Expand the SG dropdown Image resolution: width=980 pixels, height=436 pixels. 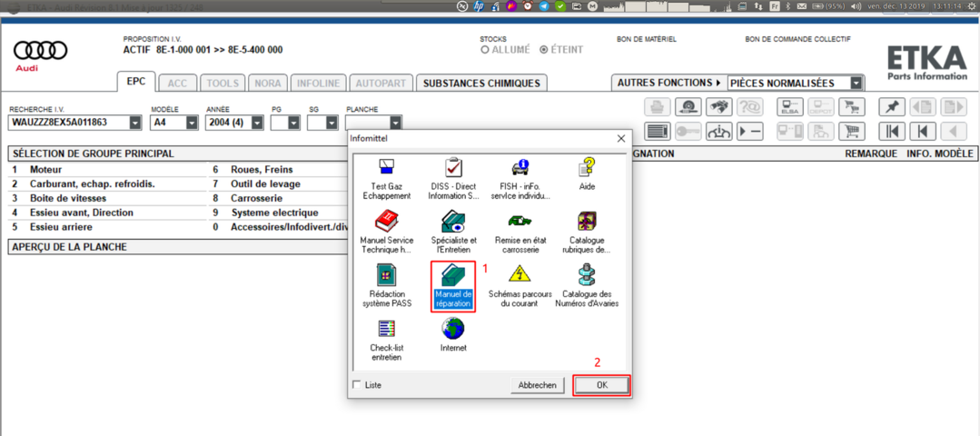point(332,123)
